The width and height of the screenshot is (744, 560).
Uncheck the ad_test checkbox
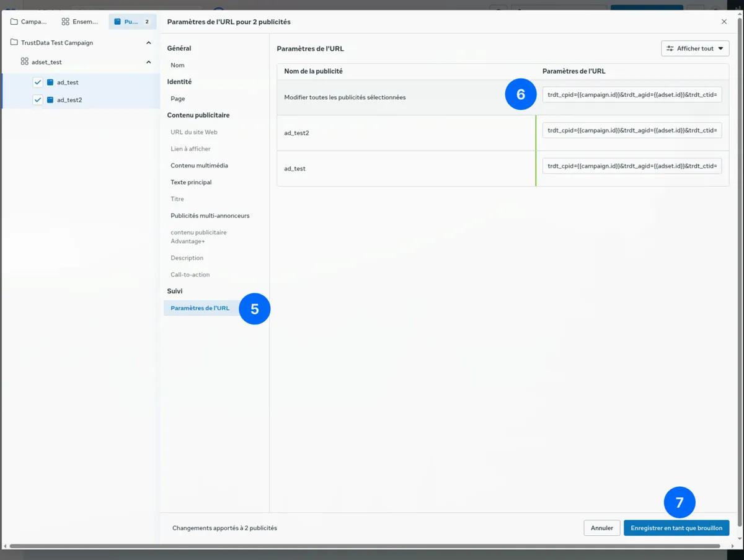37,82
